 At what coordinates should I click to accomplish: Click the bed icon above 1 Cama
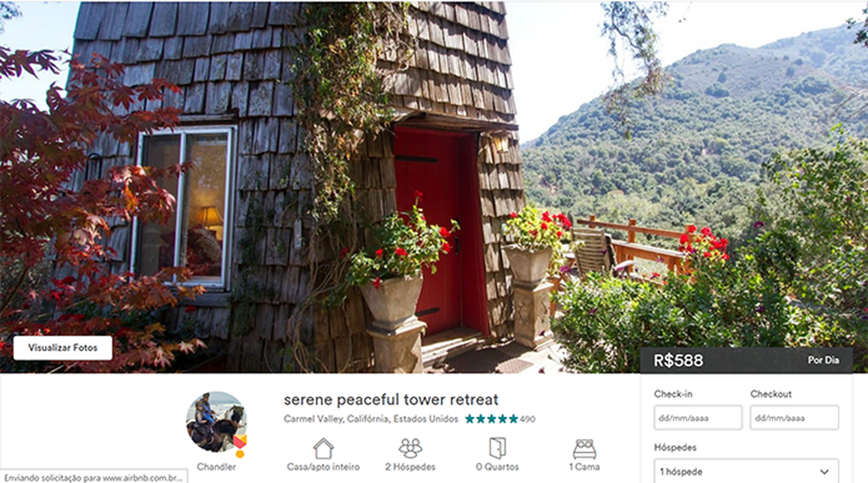tap(584, 449)
